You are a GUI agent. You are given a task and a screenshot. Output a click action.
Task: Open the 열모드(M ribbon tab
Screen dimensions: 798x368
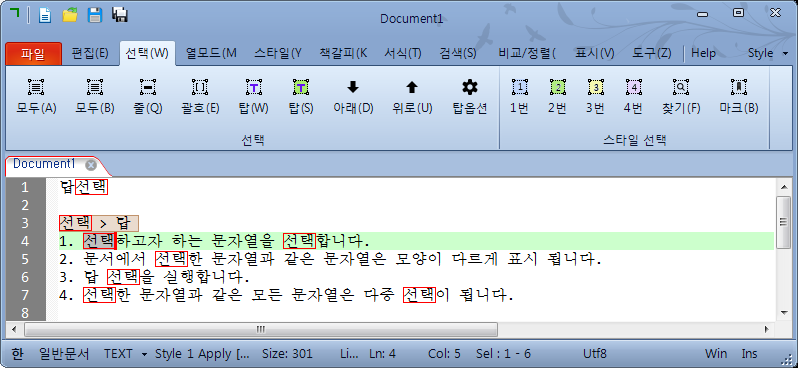click(211, 53)
